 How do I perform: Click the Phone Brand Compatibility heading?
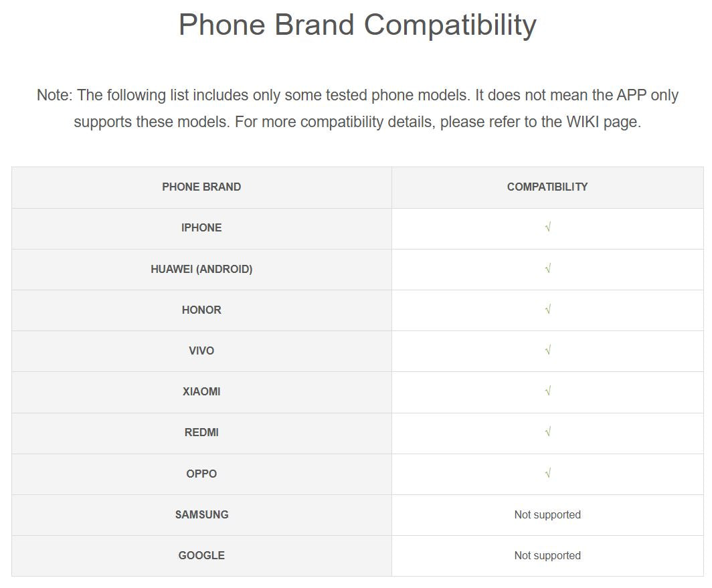click(x=357, y=25)
